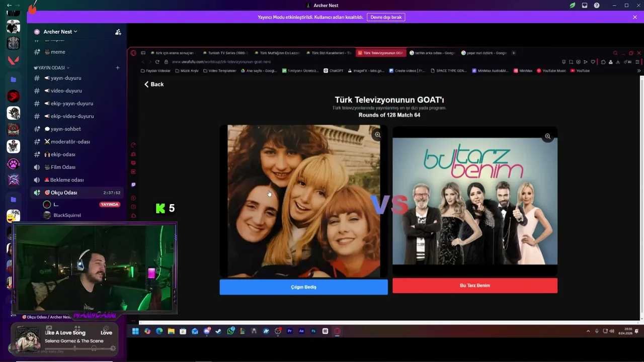Screen dimensions: 644x362
Task: Open Adobe After Effects from the taskbar
Action: tap(301, 331)
